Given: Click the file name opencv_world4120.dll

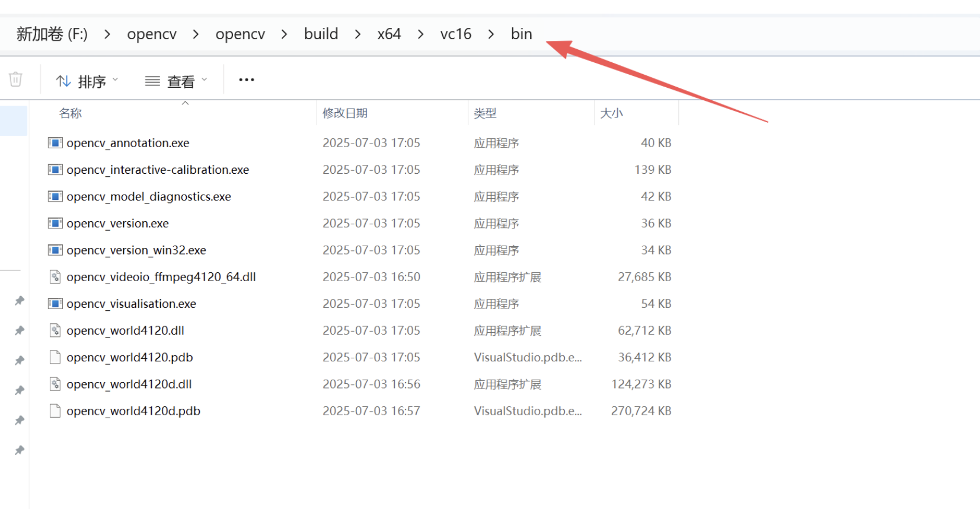Looking at the screenshot, I should 126,330.
